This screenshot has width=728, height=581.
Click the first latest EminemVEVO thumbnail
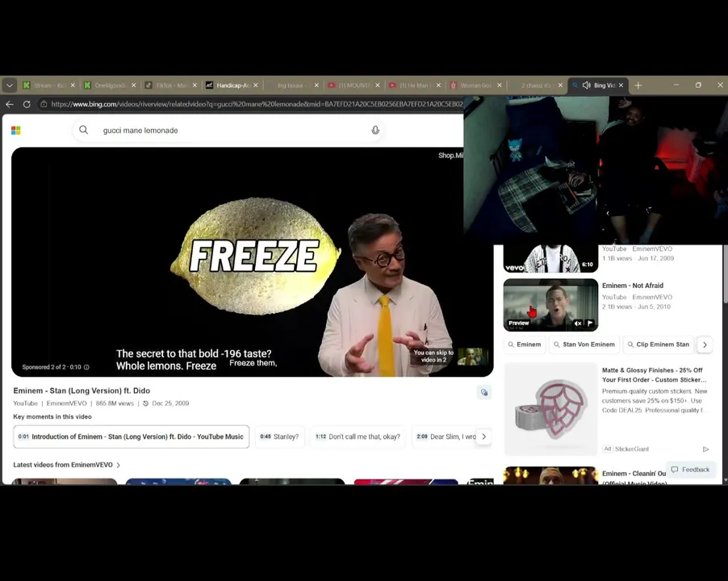pyautogui.click(x=65, y=482)
